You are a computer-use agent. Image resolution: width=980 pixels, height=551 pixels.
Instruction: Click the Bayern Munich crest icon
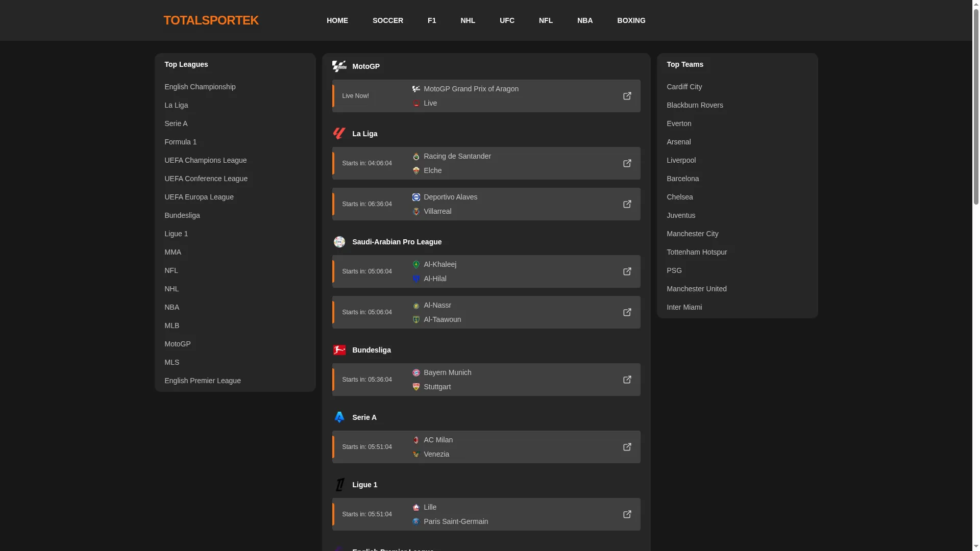[x=416, y=372]
